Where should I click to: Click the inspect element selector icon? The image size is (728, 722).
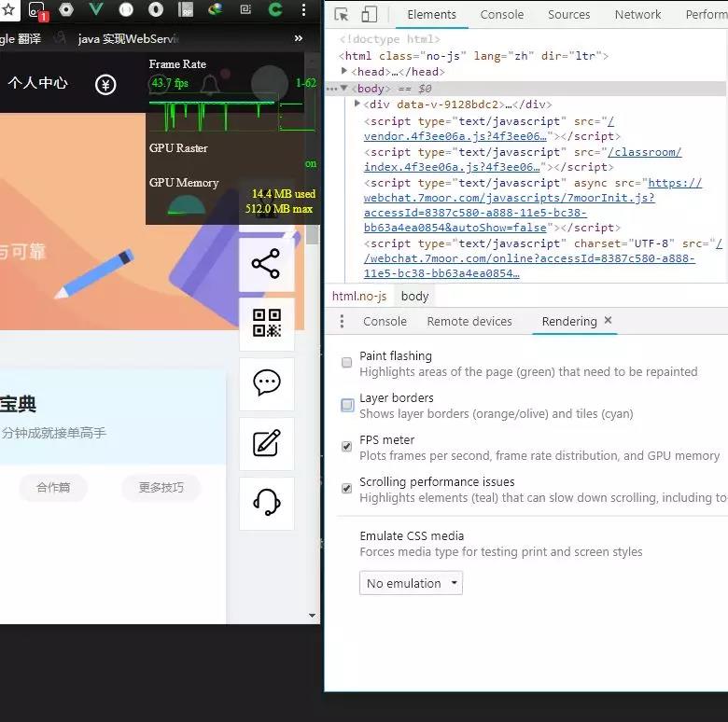click(x=342, y=15)
